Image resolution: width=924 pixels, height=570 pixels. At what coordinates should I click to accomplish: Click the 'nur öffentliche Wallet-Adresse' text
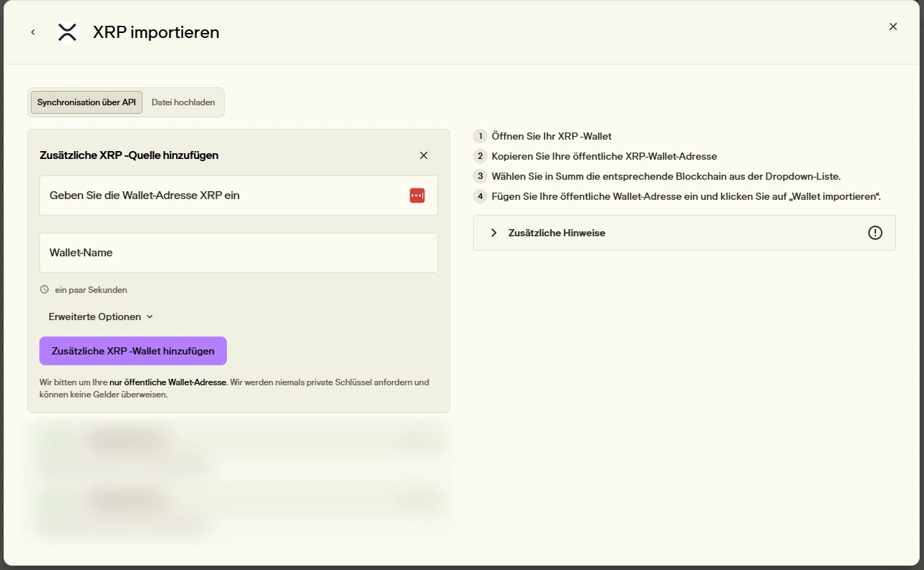click(x=168, y=382)
